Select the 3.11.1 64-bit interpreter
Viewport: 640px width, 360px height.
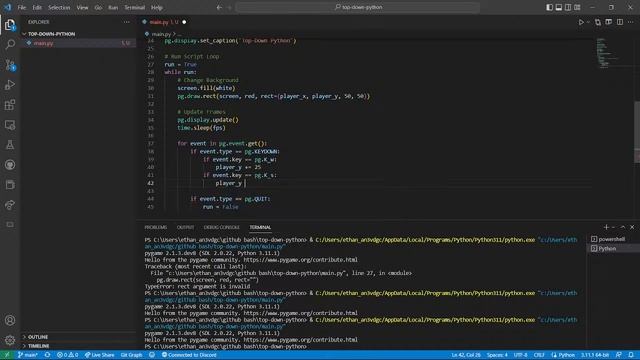tap(595, 355)
